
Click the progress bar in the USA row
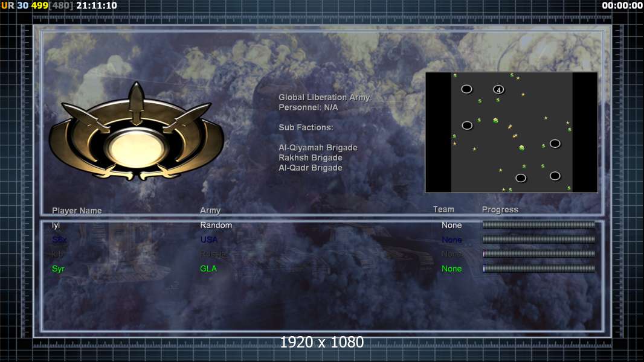click(539, 239)
